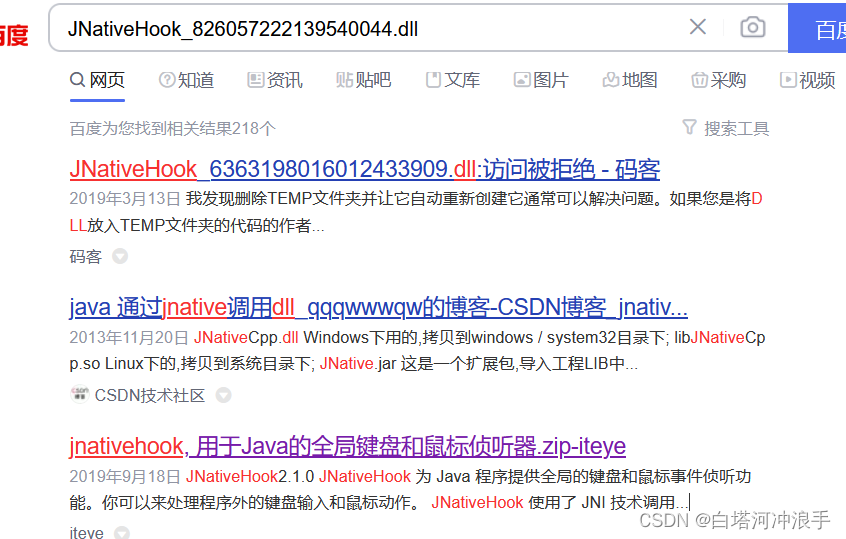Expand dropdown arrow next to 码客 source
Viewport: 846px width, 539px height.
click(120, 256)
